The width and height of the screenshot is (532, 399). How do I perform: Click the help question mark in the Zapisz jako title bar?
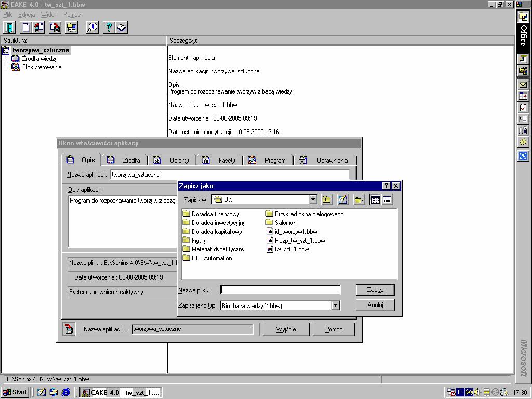(386, 185)
